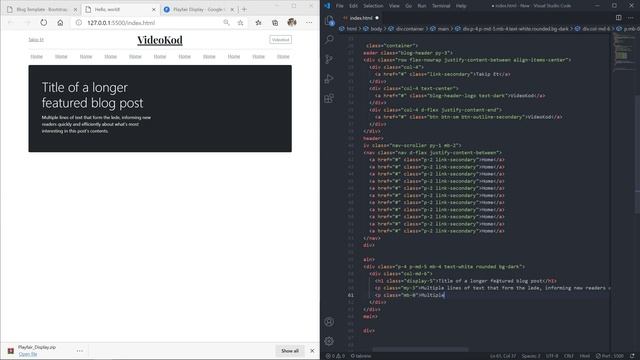Open the File menu in VS Code
640x360 pixels.
tap(340, 6)
